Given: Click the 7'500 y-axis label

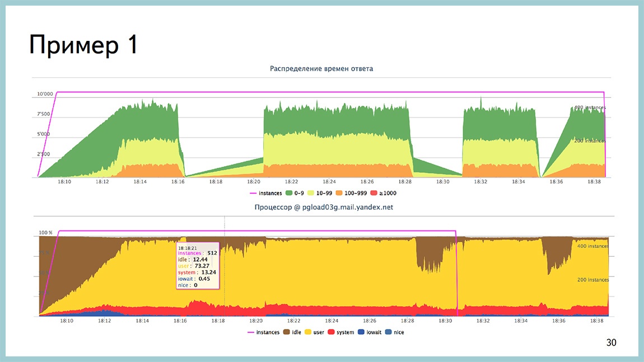Looking at the screenshot, I should pos(44,114).
